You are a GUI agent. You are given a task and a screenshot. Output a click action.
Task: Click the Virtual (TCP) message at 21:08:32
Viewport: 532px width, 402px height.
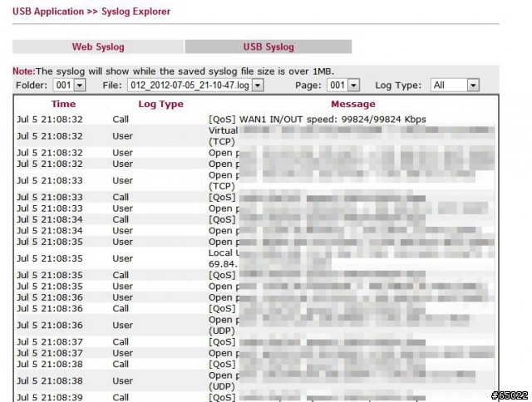(x=351, y=136)
